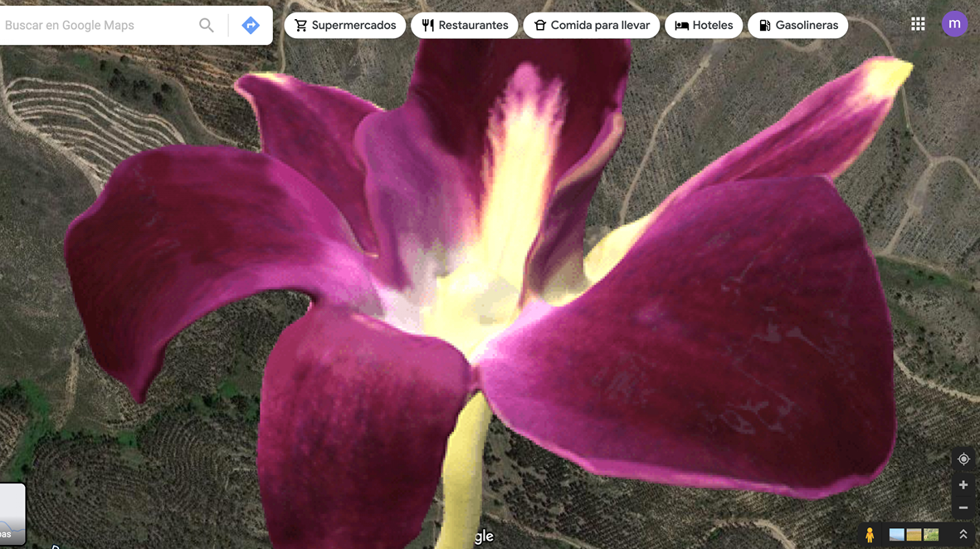The height and width of the screenshot is (549, 980).
Task: Show Hoteles on the map
Action: [704, 26]
